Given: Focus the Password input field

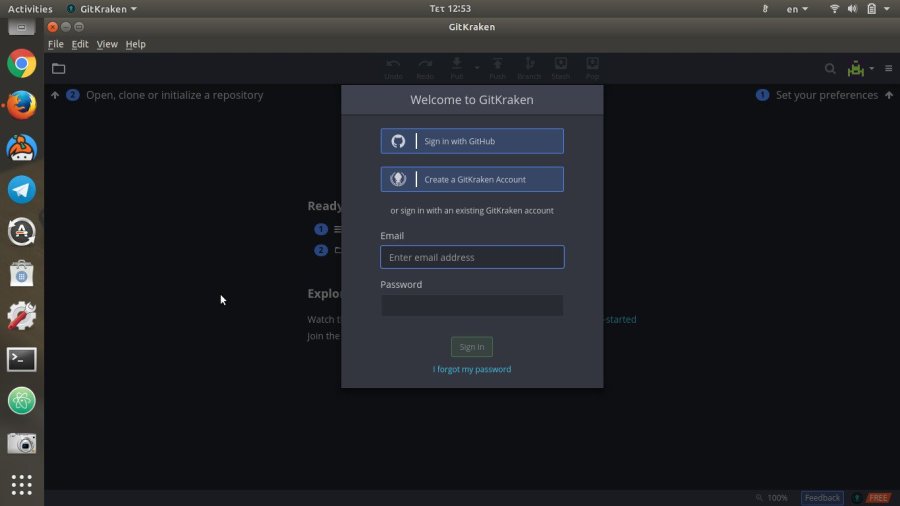Looking at the screenshot, I should 472,306.
